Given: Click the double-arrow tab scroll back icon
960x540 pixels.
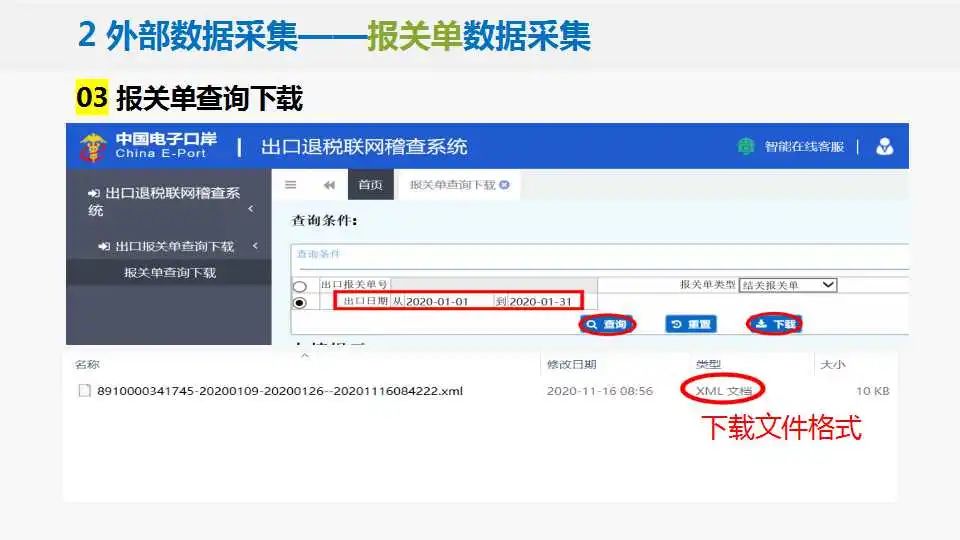Looking at the screenshot, I should [x=329, y=185].
